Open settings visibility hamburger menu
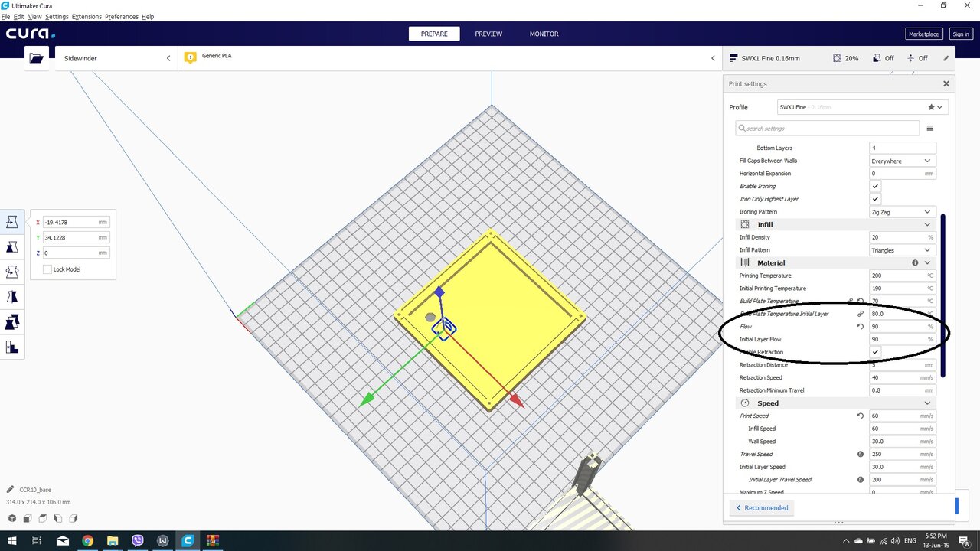 [x=930, y=129]
